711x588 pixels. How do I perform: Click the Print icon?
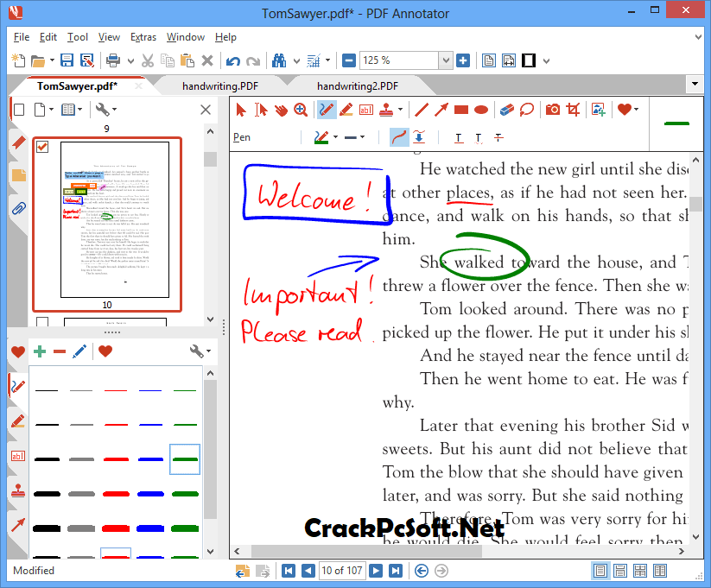(113, 60)
